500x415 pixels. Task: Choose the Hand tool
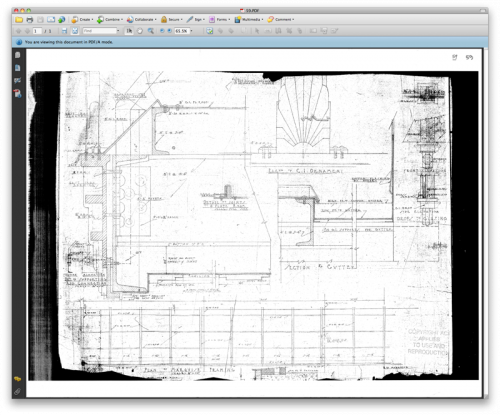pyautogui.click(x=140, y=31)
